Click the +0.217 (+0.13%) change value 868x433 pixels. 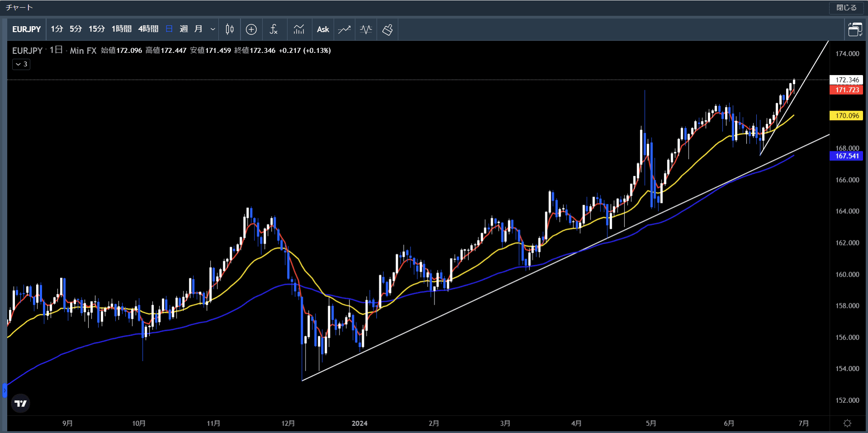305,51
